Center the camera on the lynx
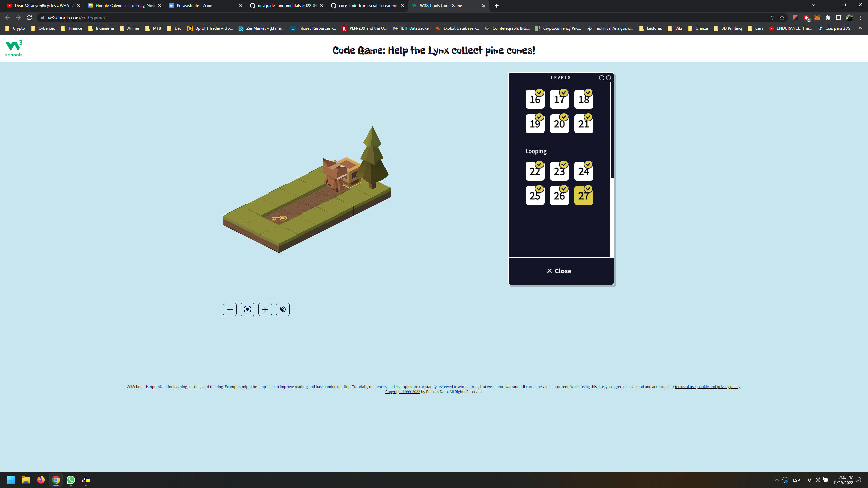 248,309
